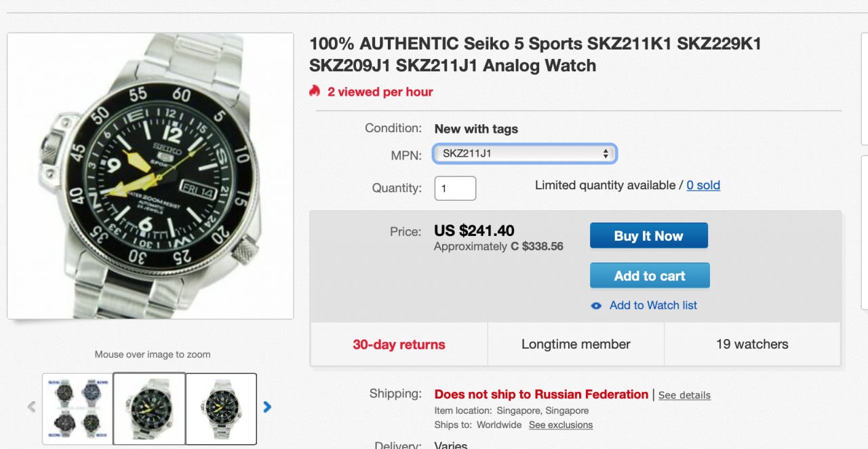This screenshot has width=868, height=449.
Task: Click the Buy It Now button
Action: 648,236
